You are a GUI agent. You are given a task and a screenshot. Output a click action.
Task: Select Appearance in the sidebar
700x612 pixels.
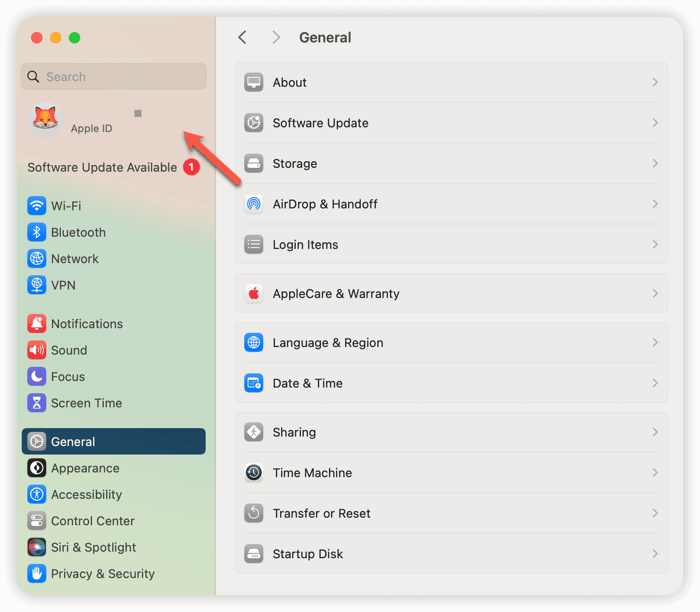tap(114, 468)
